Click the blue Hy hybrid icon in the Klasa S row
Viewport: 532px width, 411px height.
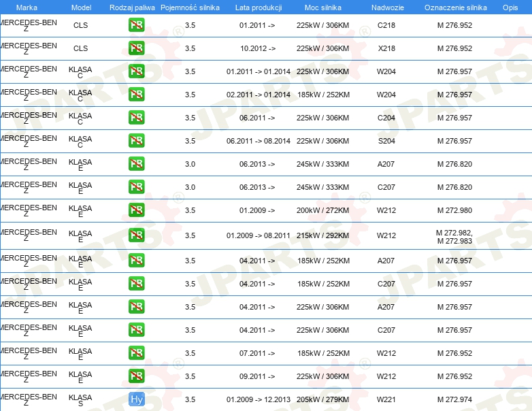point(136,399)
